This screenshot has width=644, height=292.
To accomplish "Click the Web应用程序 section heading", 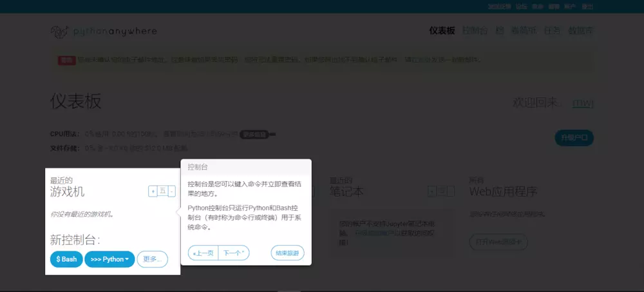I will 503,191.
